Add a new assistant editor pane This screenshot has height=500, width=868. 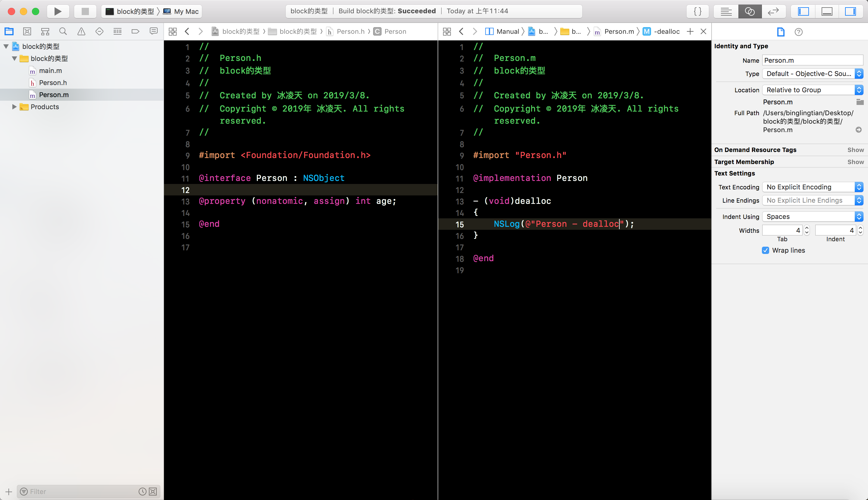(x=690, y=32)
